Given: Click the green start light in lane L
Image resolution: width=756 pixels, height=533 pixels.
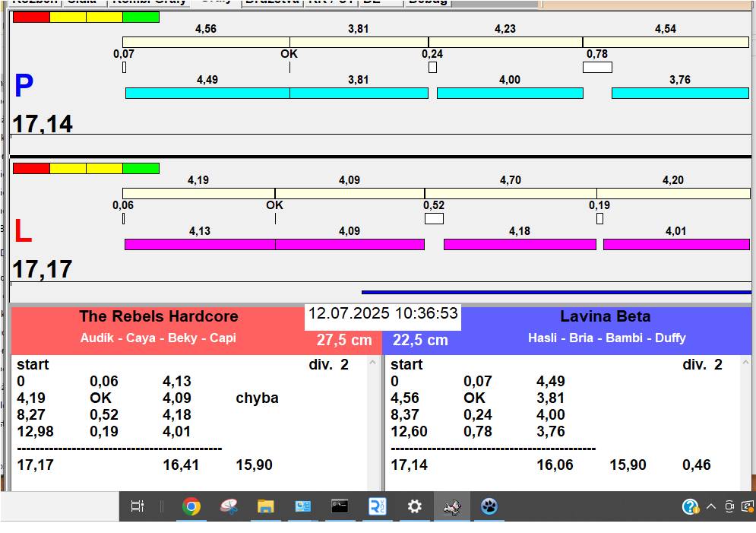Looking at the screenshot, I should tap(141, 168).
